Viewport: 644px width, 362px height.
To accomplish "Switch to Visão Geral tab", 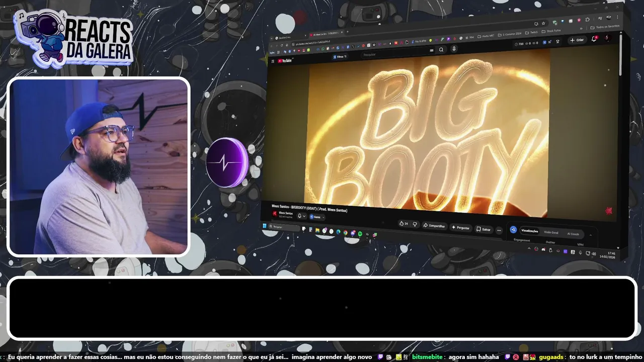I will pos(551,232).
